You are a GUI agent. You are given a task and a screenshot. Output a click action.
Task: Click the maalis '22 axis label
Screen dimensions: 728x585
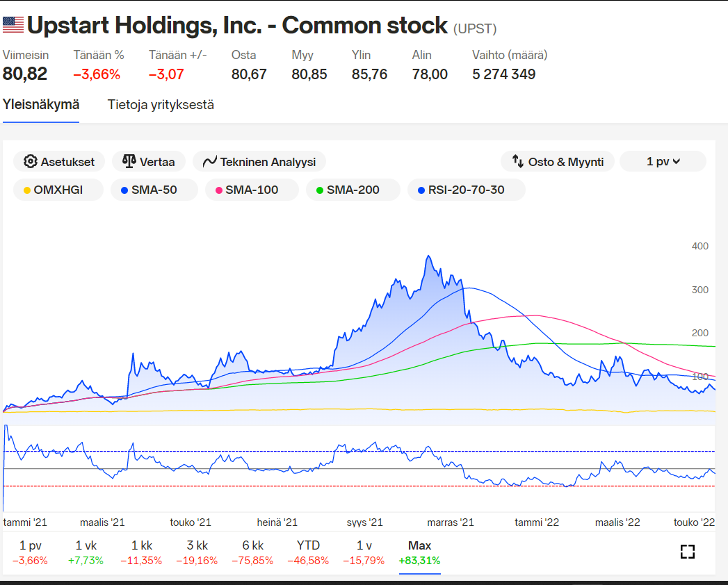tap(617, 522)
